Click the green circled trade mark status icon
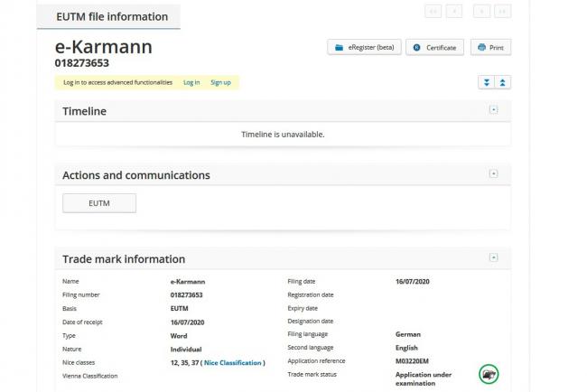Image resolution: width=587 pixels, height=392 pixels. (x=489, y=374)
